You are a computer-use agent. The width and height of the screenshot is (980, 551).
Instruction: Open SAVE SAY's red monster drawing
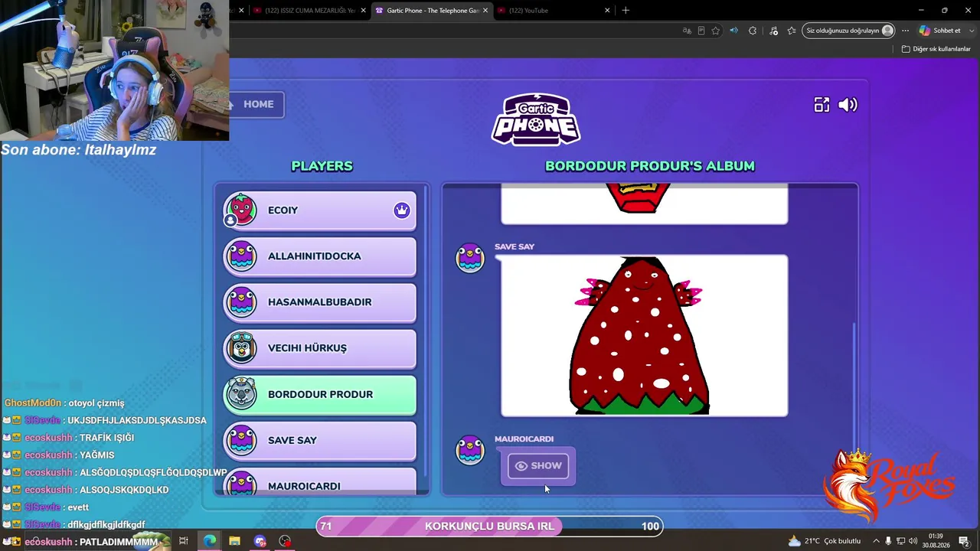[x=644, y=336]
